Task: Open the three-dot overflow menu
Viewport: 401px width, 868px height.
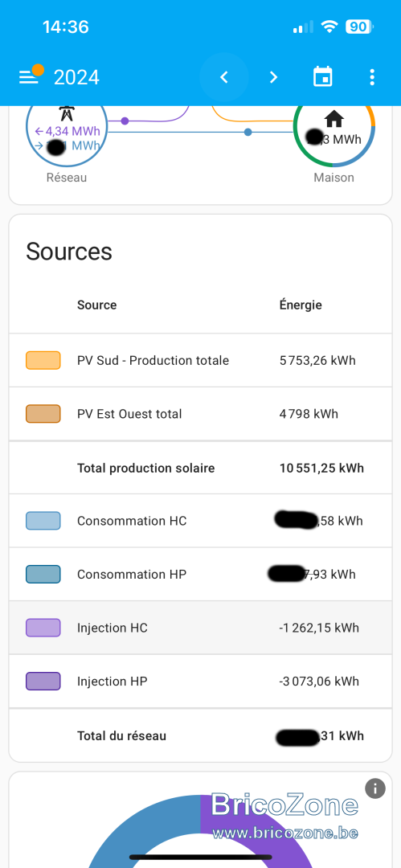Action: [372, 77]
